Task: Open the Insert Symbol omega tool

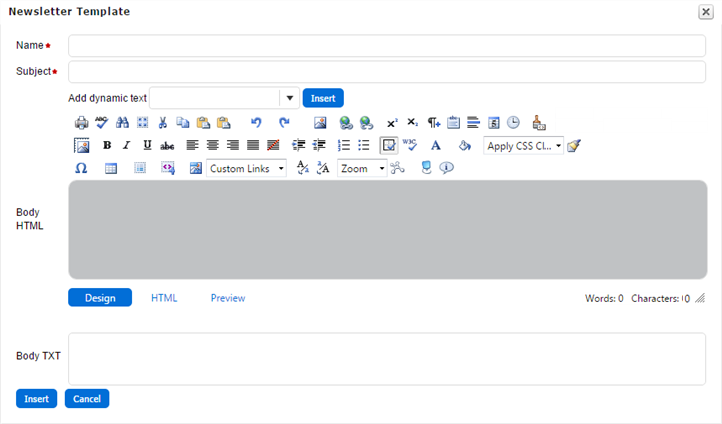Action: click(81, 169)
